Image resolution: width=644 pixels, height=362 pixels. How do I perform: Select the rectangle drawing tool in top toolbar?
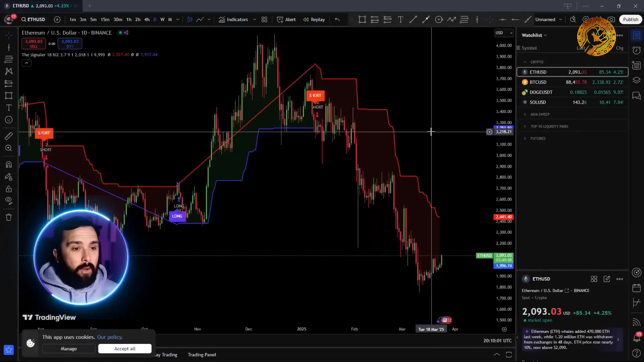(x=362, y=19)
